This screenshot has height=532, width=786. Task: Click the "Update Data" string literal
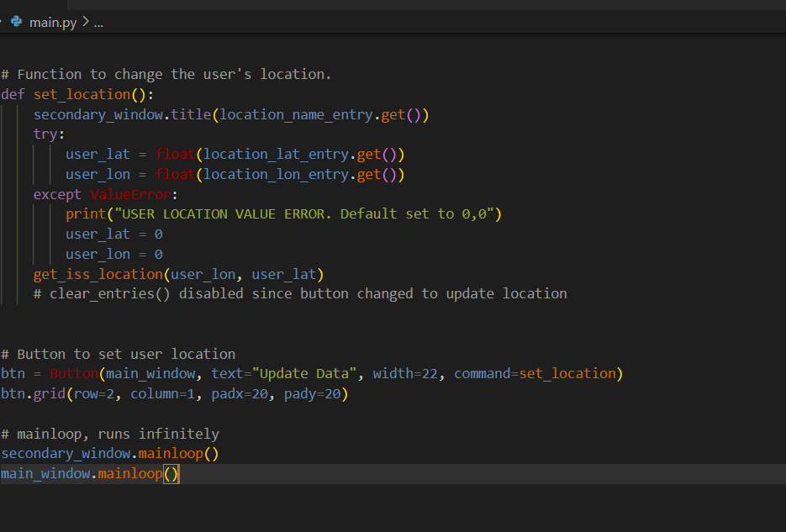(x=303, y=374)
